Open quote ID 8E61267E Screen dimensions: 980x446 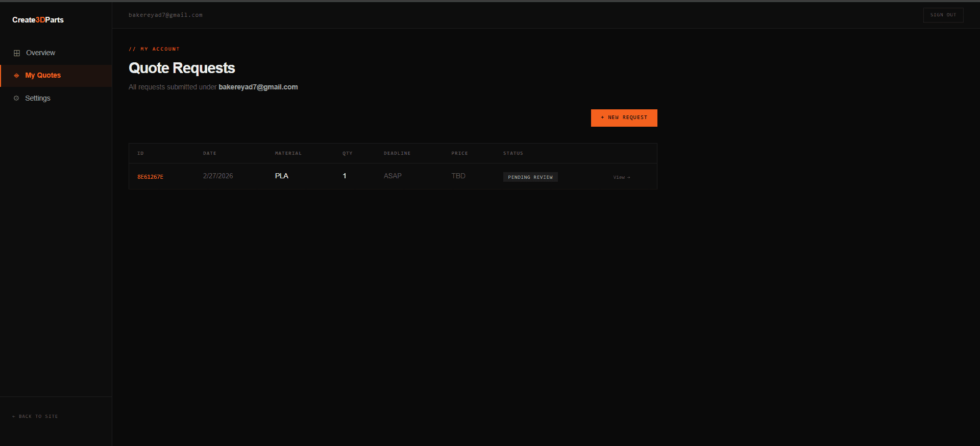coord(150,177)
